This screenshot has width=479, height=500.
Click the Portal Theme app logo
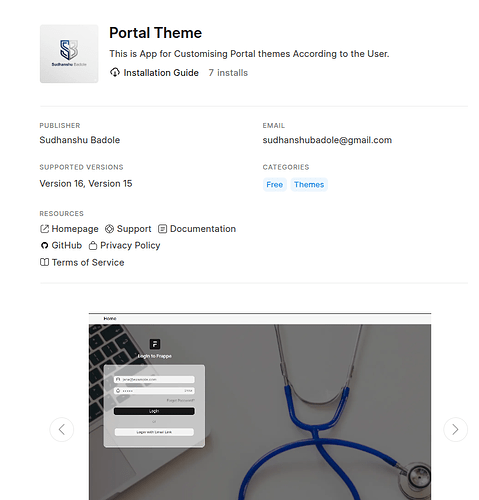[69, 54]
